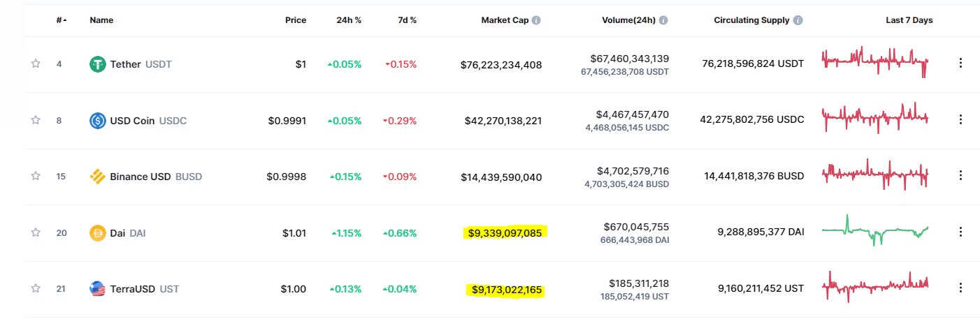Viewport: 980px width, 319px height.
Task: Open the Circulating Supply info icon
Action: (x=798, y=20)
